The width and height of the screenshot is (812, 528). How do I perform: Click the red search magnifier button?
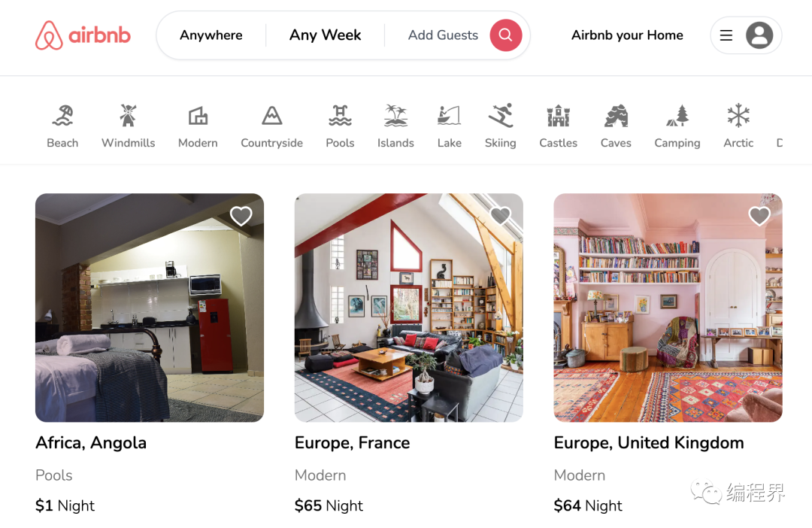click(x=505, y=35)
